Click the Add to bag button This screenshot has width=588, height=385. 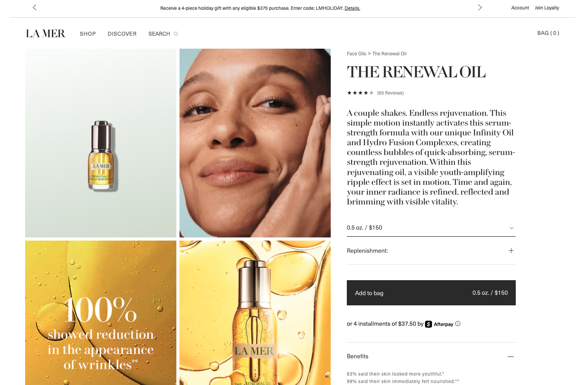(431, 293)
